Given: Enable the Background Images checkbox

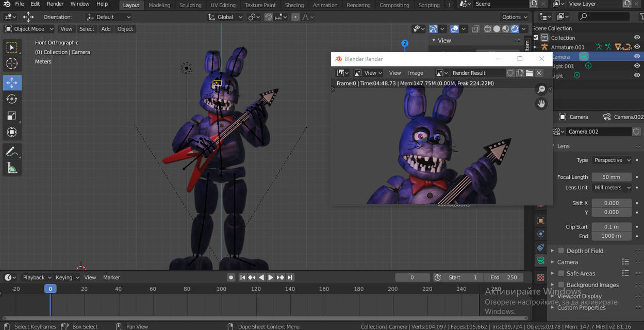Looking at the screenshot, I should coord(561,285).
